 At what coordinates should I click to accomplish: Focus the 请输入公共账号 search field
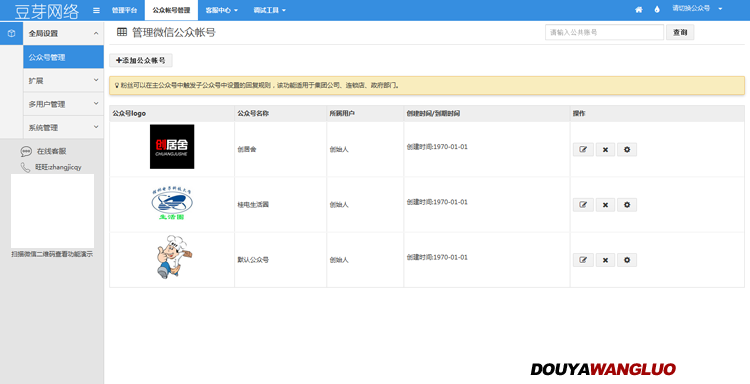[604, 32]
